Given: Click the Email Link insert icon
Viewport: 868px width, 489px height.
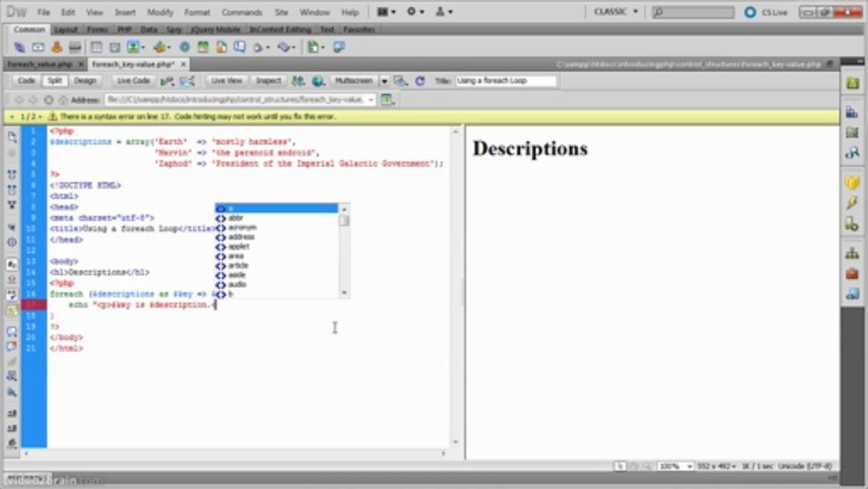Looking at the screenshot, I should point(38,47).
